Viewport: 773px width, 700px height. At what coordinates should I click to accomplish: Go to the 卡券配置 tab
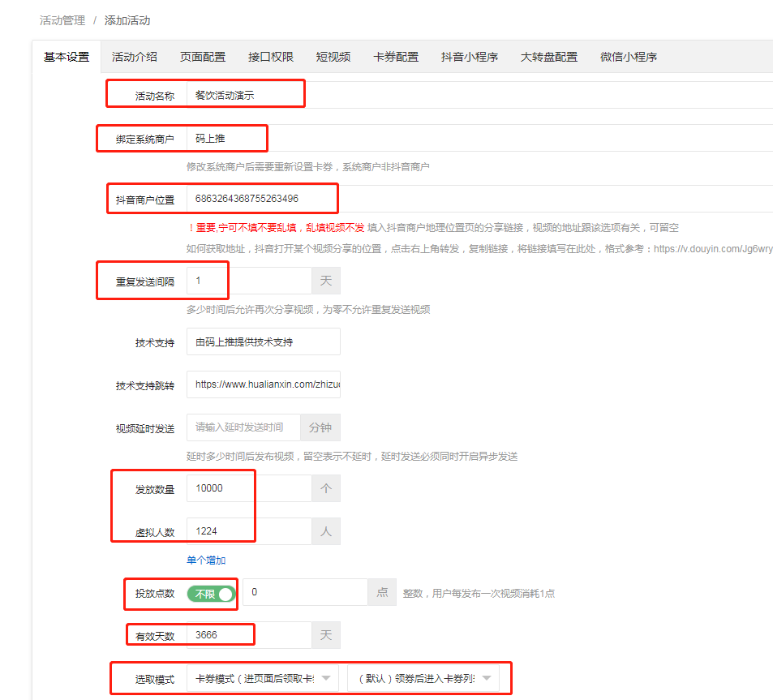click(395, 57)
